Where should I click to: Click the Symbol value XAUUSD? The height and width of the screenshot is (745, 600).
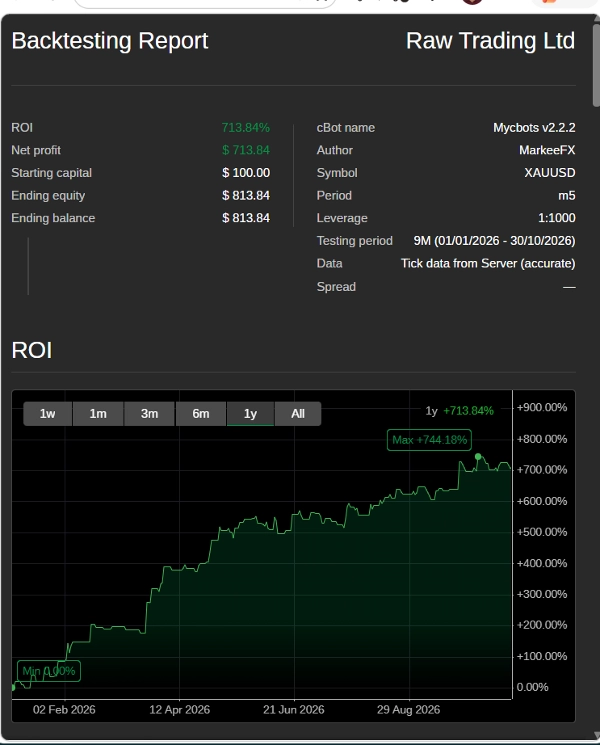click(x=550, y=173)
